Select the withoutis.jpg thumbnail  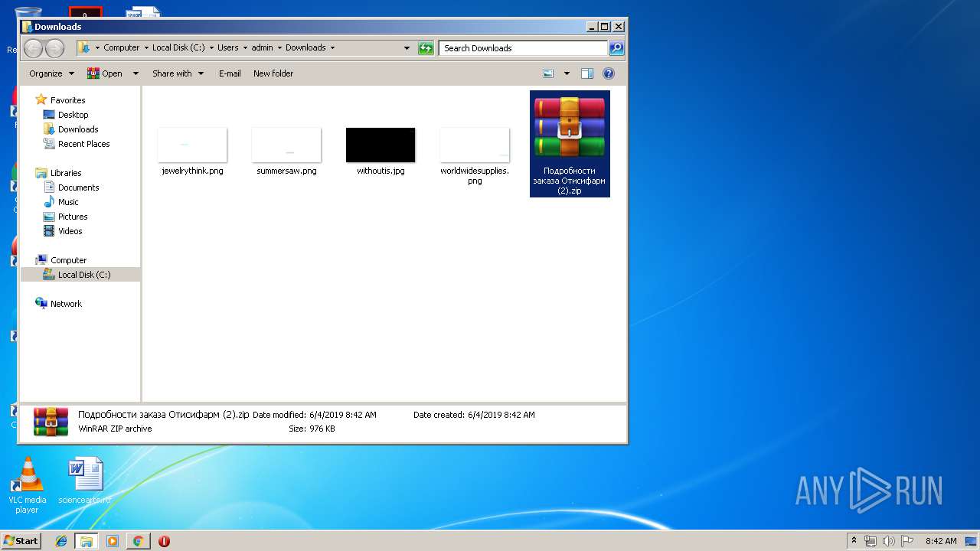[381, 145]
